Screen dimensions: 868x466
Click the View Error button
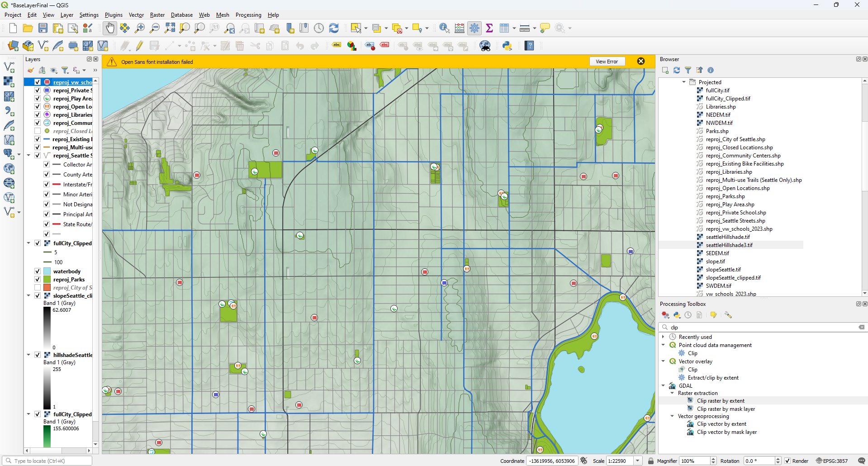[607, 62]
